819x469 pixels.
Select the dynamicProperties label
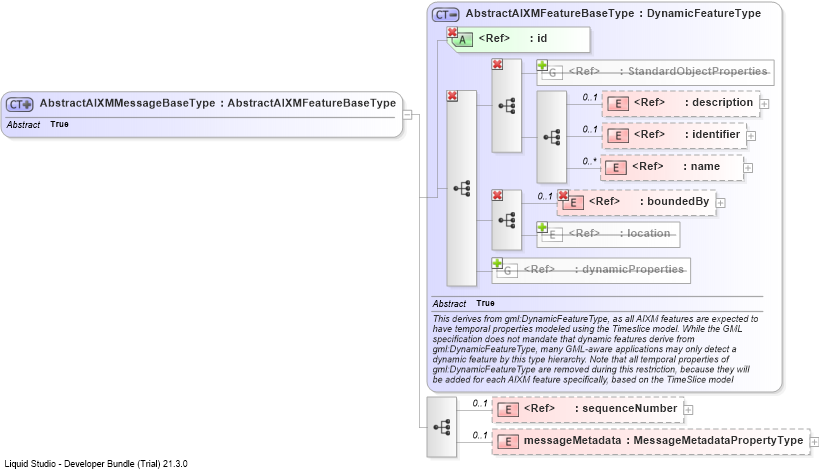click(x=629, y=269)
